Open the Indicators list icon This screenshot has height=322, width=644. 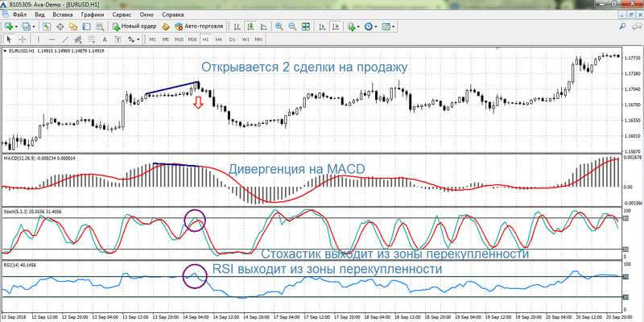(351, 27)
